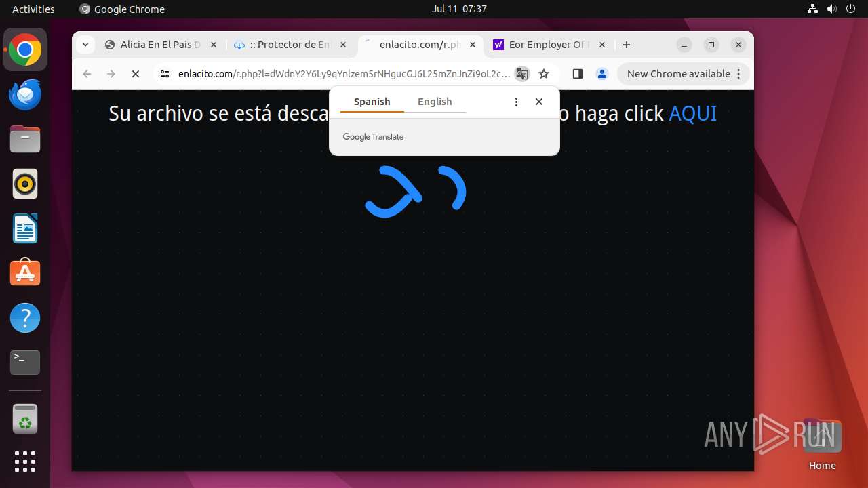Open the clock calendar Jul 11 07:37
Image resolution: width=868 pixels, height=488 pixels.
(459, 9)
